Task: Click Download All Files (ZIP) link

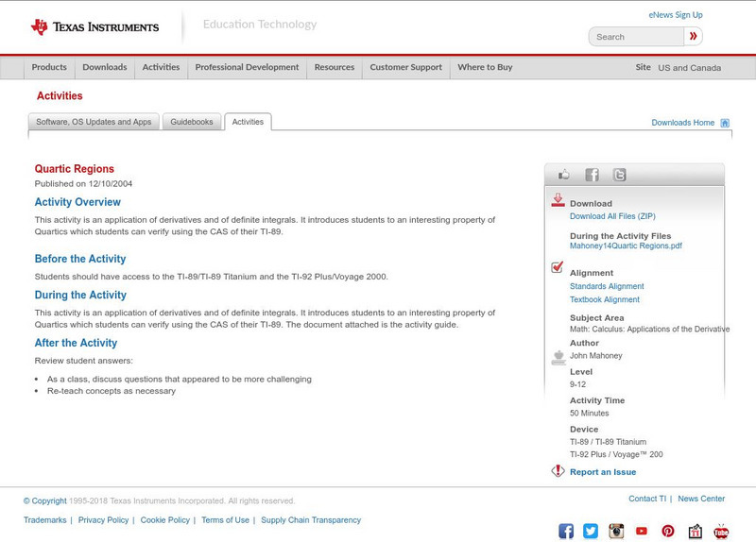Action: (612, 216)
